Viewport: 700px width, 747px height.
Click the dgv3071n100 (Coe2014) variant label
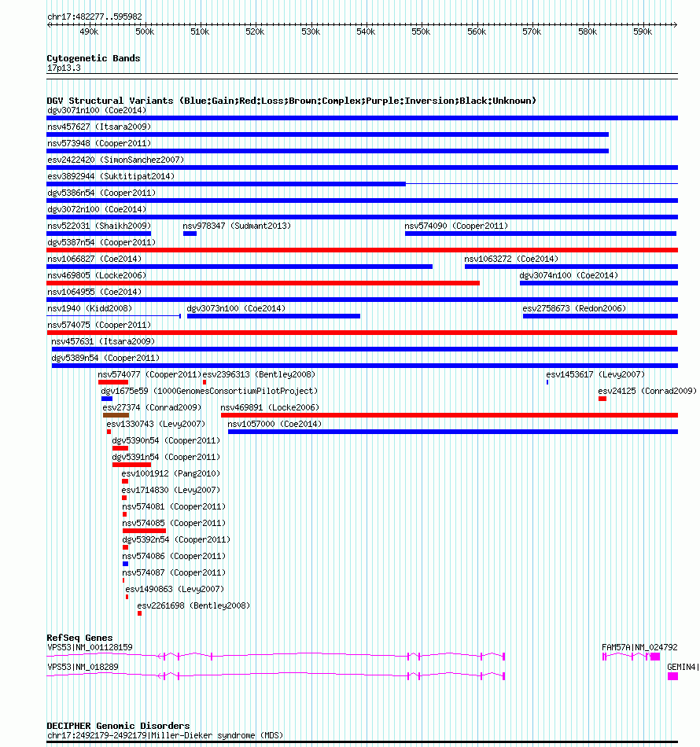tap(97, 111)
